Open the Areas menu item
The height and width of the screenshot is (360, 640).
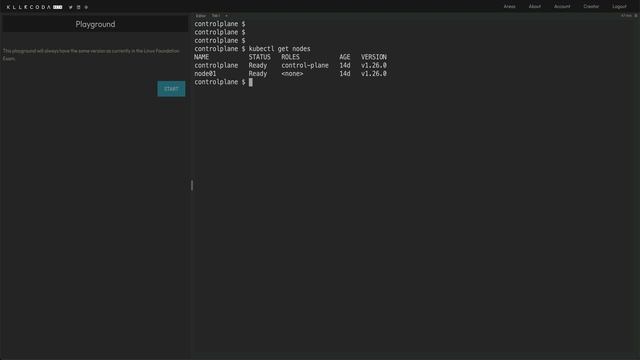click(509, 7)
